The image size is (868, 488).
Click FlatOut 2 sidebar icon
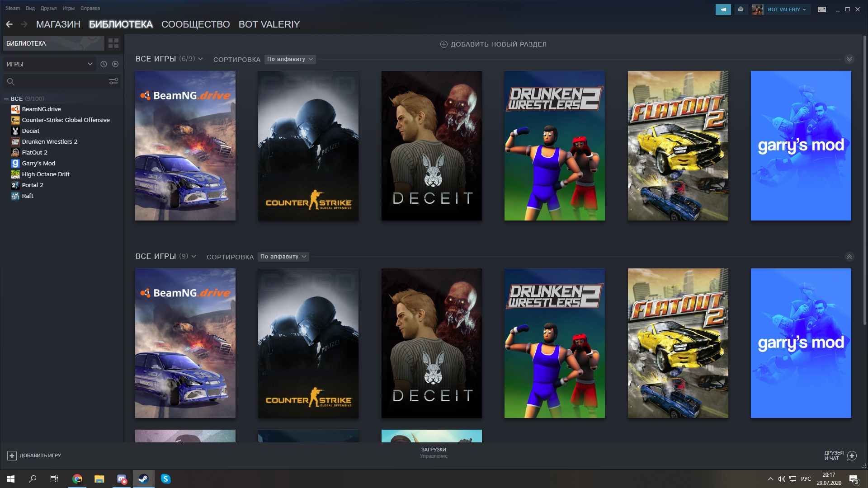tap(15, 152)
